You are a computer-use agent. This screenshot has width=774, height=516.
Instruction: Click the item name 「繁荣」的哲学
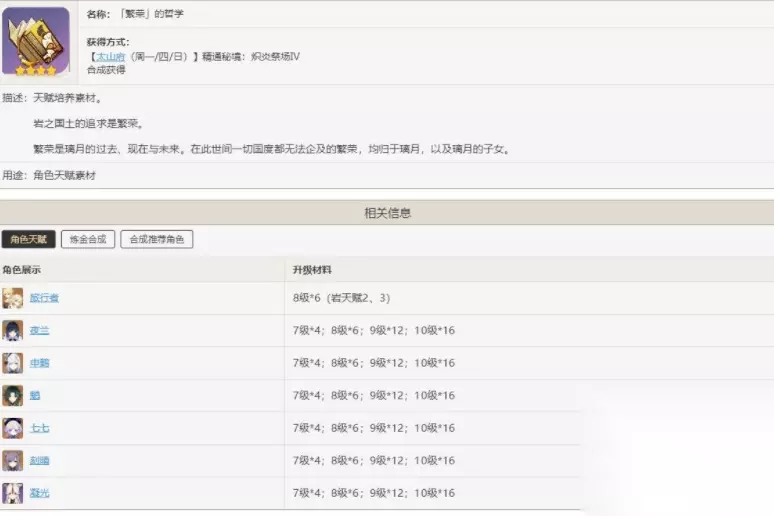click(152, 14)
